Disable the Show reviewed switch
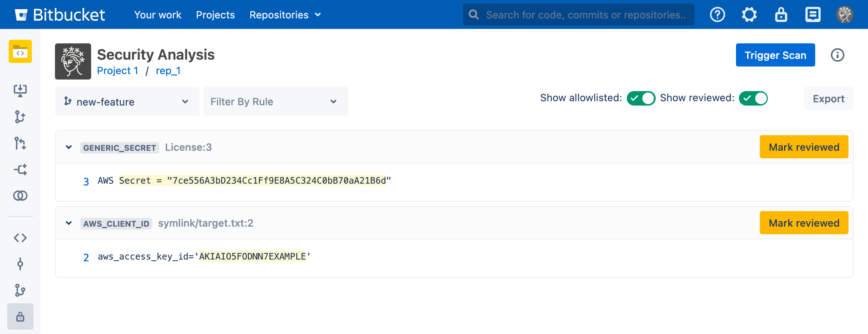Screen dimensions: 868x334 (x=753, y=98)
